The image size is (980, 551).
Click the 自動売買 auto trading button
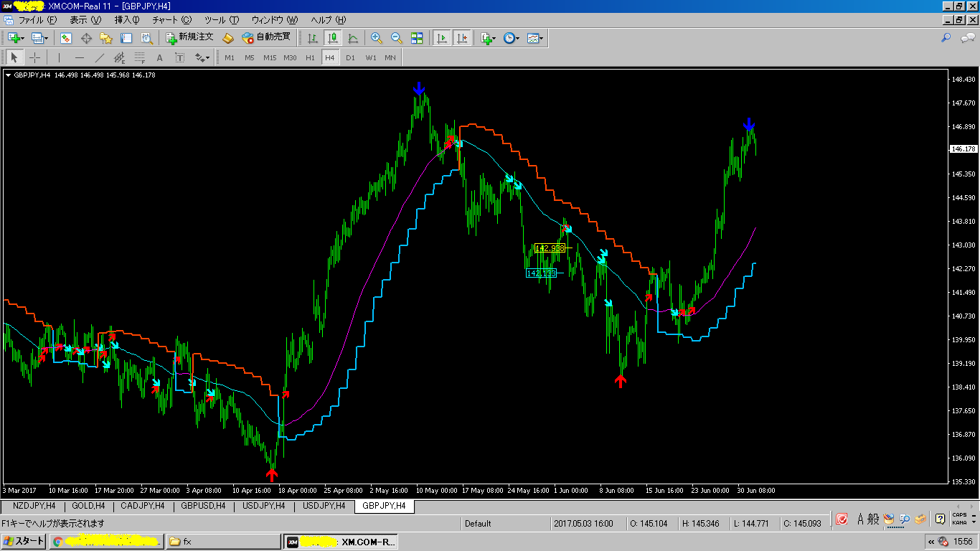266,38
